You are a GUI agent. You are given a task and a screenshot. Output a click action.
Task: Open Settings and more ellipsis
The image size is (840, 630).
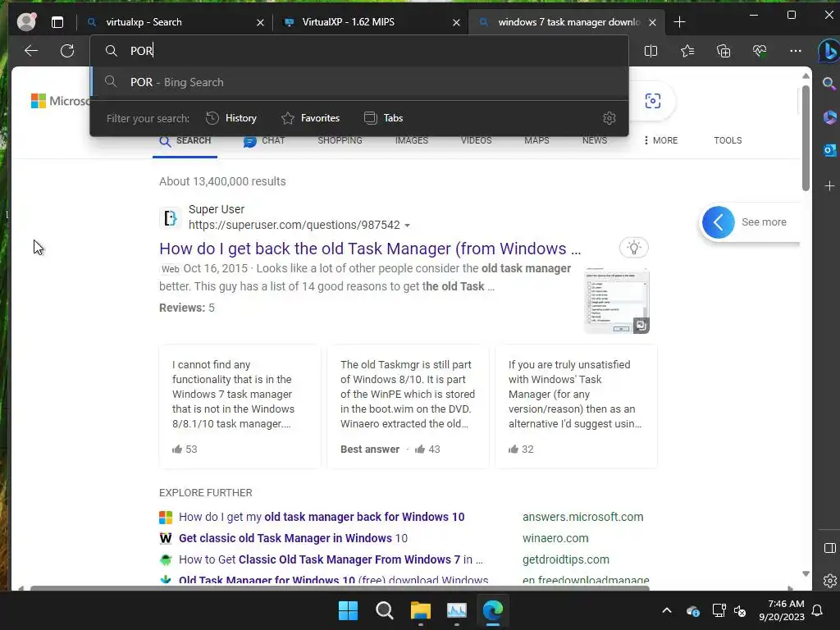click(x=796, y=51)
